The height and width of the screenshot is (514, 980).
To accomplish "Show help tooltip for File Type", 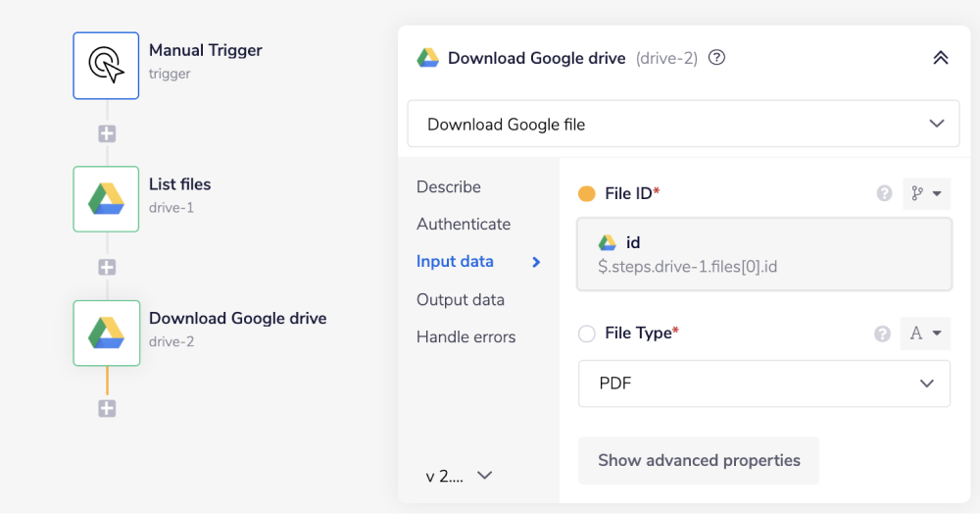I will coord(882,334).
